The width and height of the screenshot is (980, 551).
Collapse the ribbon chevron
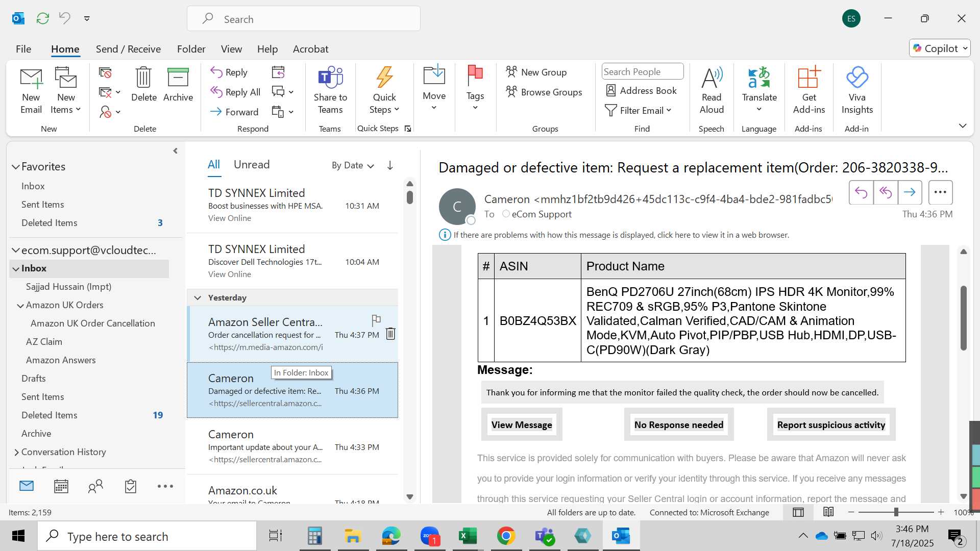click(x=963, y=126)
